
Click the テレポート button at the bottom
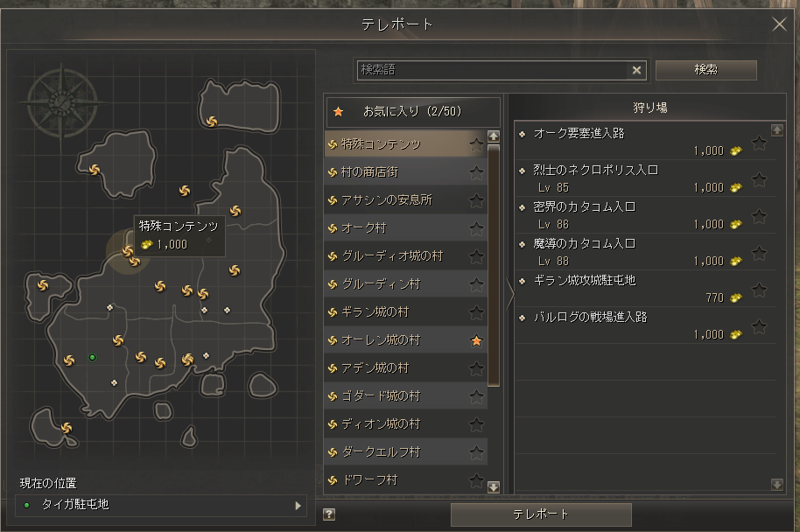541,514
